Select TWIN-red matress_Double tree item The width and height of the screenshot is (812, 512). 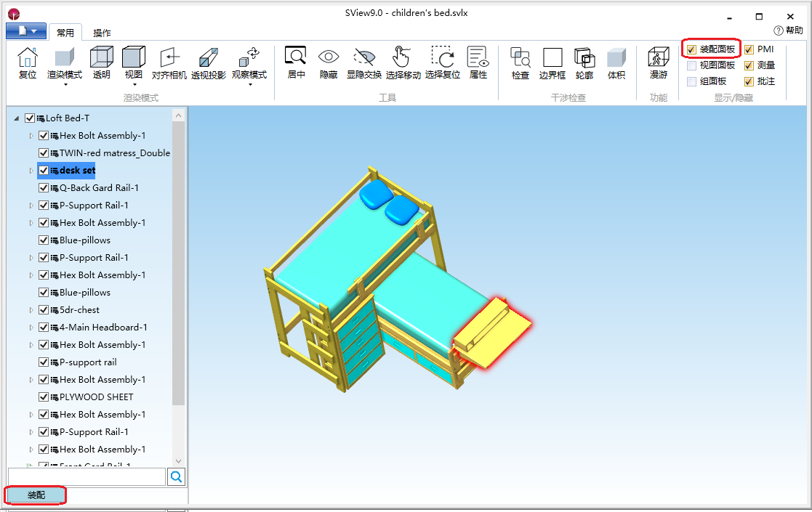114,153
